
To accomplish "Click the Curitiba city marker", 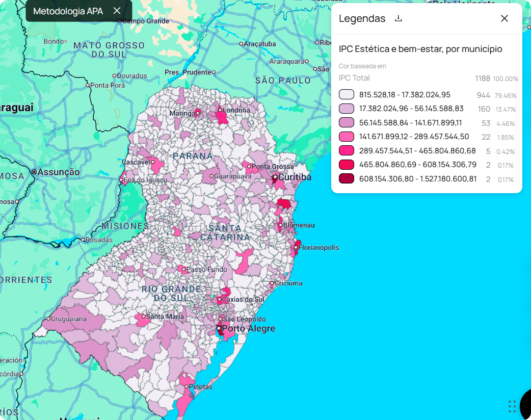I will 275,177.
